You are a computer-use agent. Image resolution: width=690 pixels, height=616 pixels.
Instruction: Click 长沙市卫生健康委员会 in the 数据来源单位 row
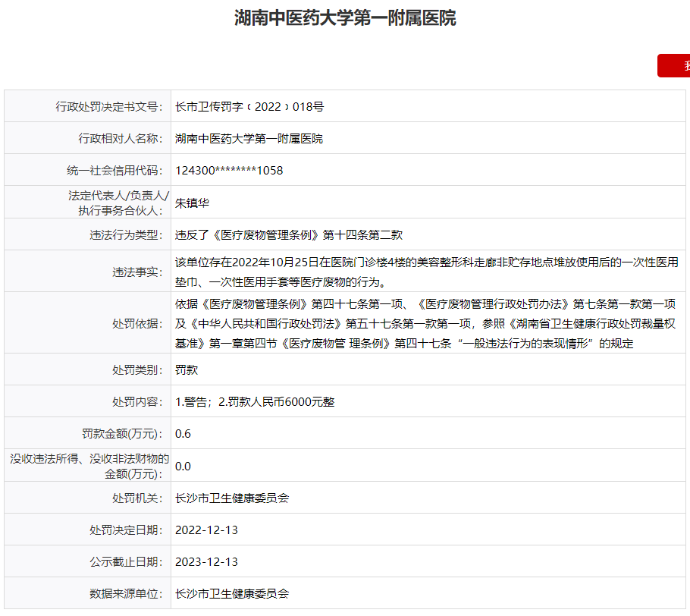click(x=232, y=593)
